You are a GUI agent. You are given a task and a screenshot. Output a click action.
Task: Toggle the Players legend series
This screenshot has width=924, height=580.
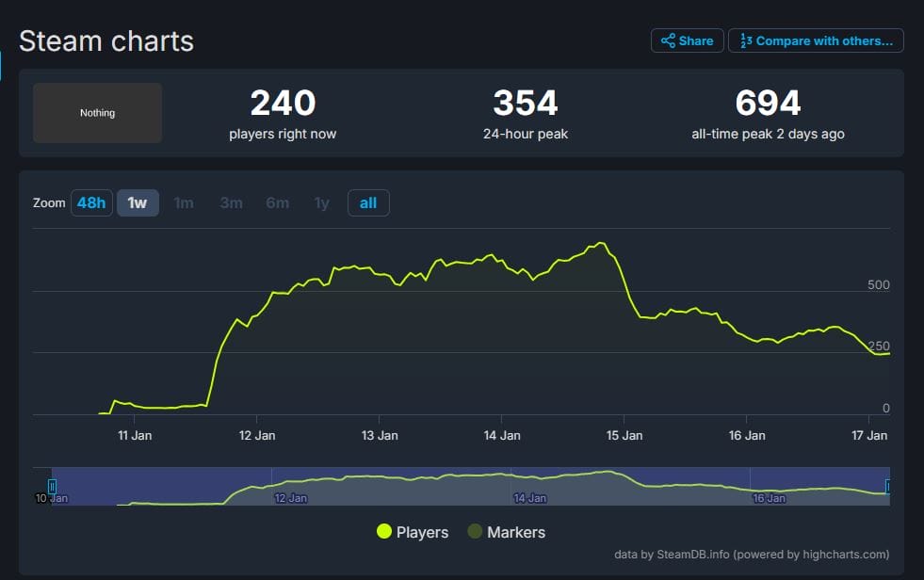click(x=413, y=532)
